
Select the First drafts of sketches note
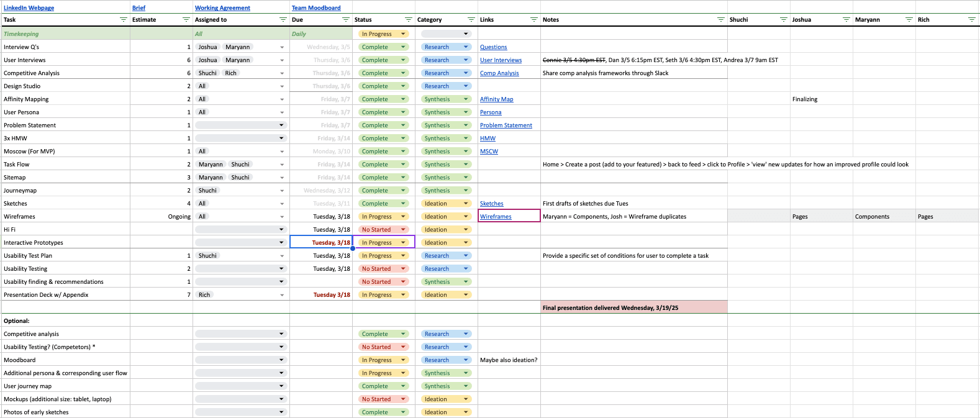pyautogui.click(x=633, y=204)
